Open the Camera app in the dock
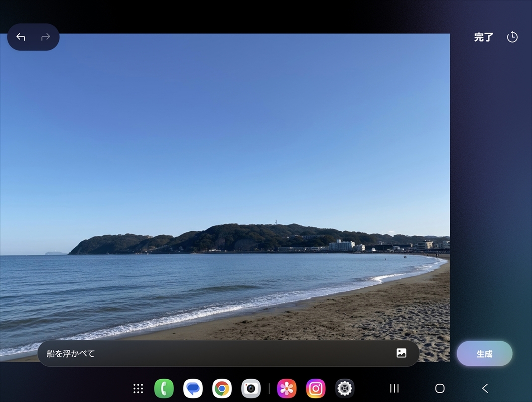 coord(251,388)
